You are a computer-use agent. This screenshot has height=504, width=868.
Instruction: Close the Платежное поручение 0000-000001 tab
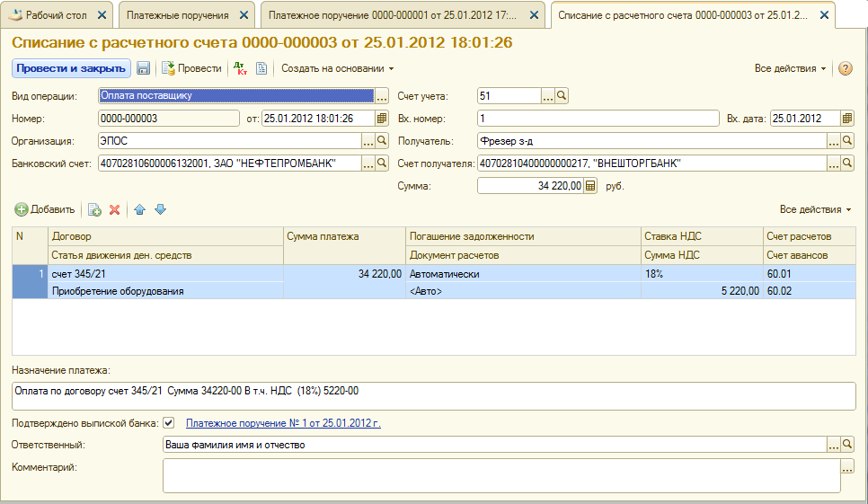point(534,15)
